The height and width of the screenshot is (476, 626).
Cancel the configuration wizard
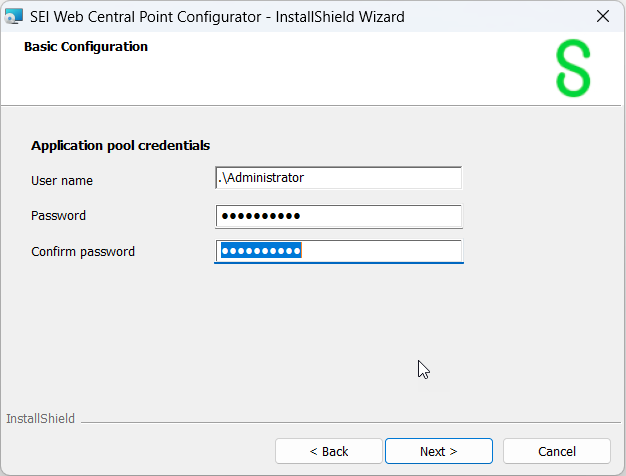click(x=556, y=451)
